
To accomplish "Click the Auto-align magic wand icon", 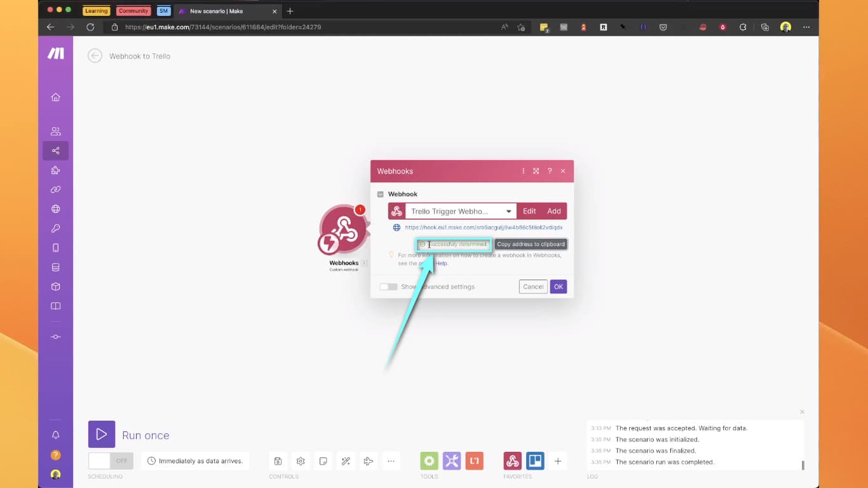I will point(346,461).
